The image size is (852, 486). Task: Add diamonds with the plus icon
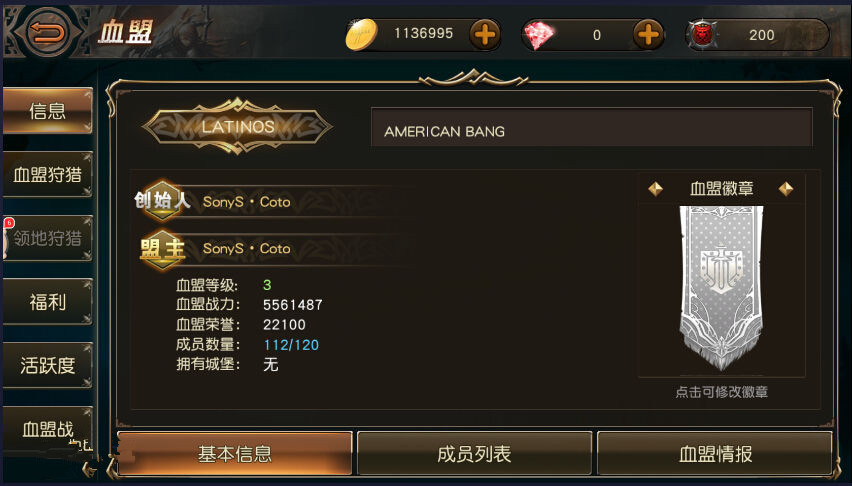pos(648,35)
